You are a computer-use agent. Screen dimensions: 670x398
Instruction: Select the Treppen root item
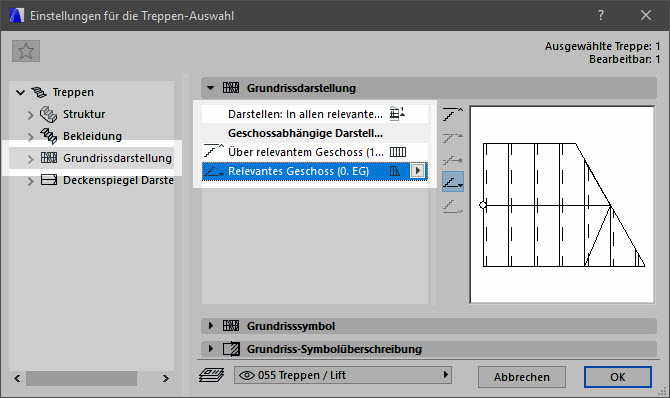click(x=73, y=92)
